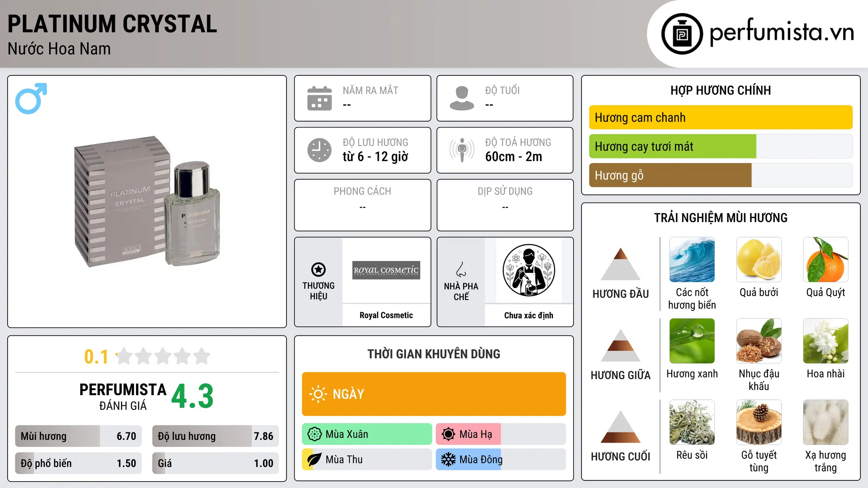Click the Trải nghiệm mùi hương heading
This screenshot has height=488, width=868.
tap(721, 218)
